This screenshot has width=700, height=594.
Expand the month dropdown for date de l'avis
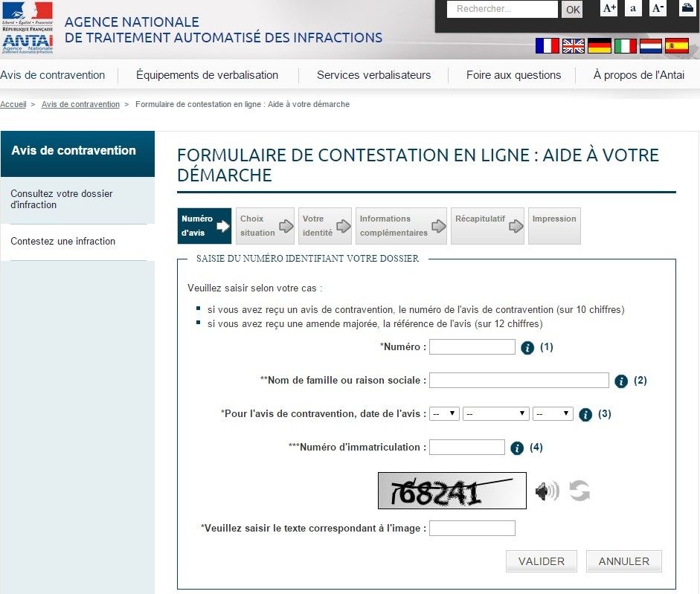coord(495,414)
